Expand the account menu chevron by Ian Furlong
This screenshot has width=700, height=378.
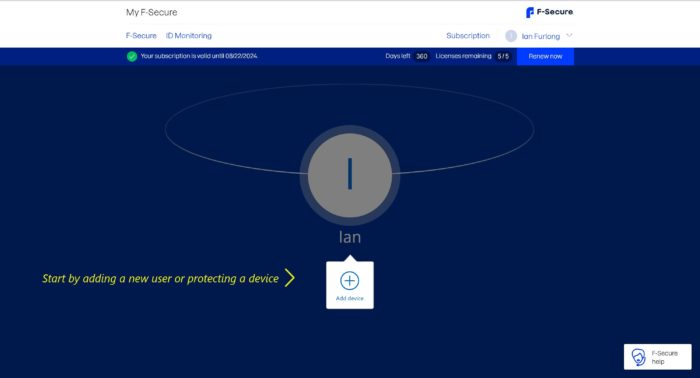[x=569, y=35]
